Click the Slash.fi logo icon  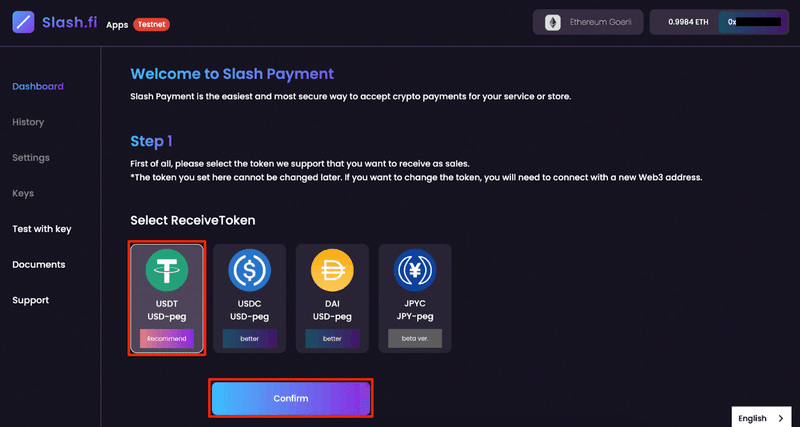pos(23,22)
